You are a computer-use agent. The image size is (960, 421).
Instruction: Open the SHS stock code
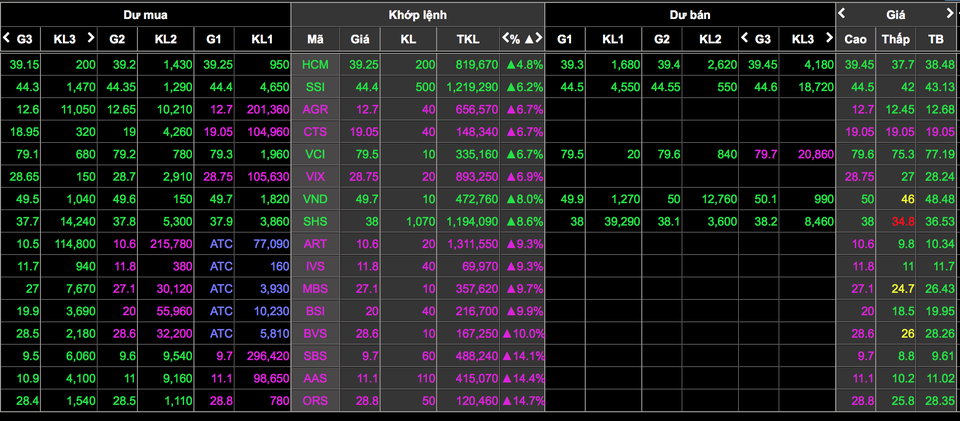tap(315, 222)
